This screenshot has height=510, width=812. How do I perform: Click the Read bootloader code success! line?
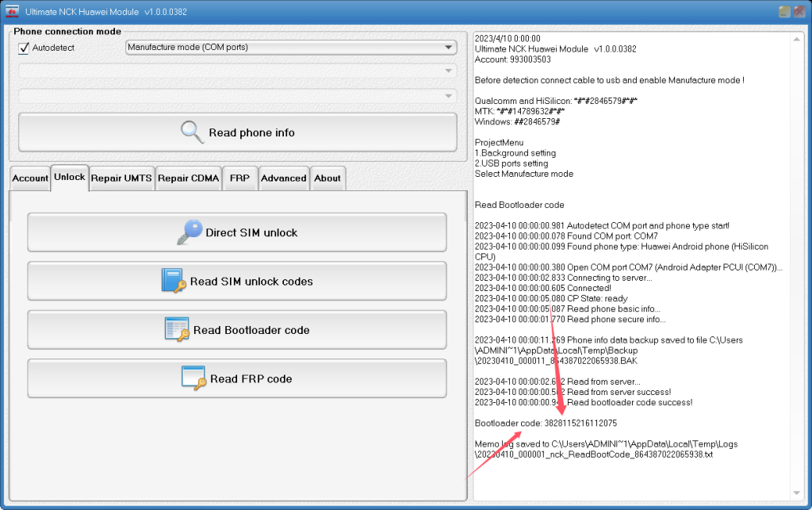click(x=584, y=402)
